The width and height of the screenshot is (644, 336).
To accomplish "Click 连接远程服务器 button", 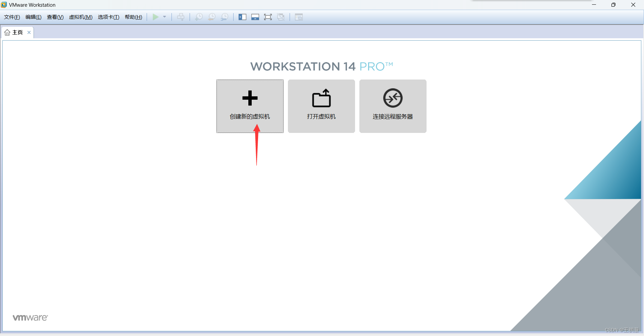I will pos(393,106).
